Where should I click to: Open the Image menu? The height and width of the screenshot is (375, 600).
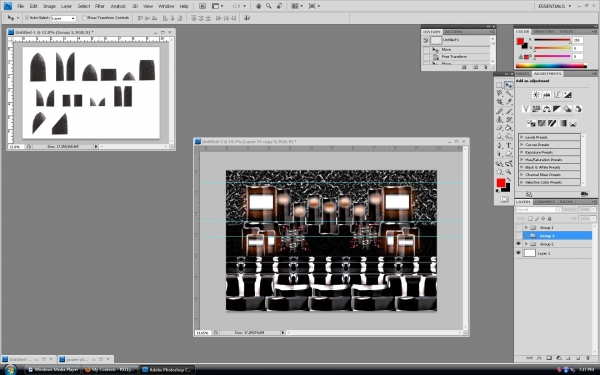pos(49,6)
